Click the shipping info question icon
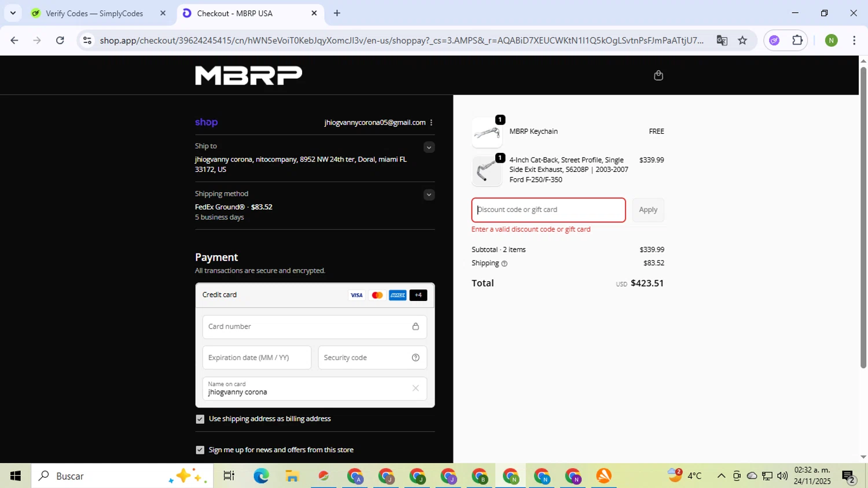 tap(504, 263)
